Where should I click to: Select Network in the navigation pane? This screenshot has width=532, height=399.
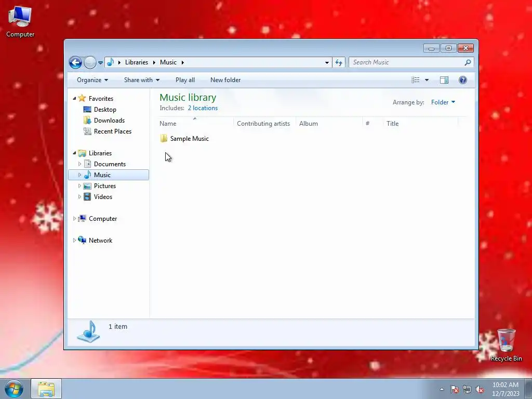click(x=100, y=240)
